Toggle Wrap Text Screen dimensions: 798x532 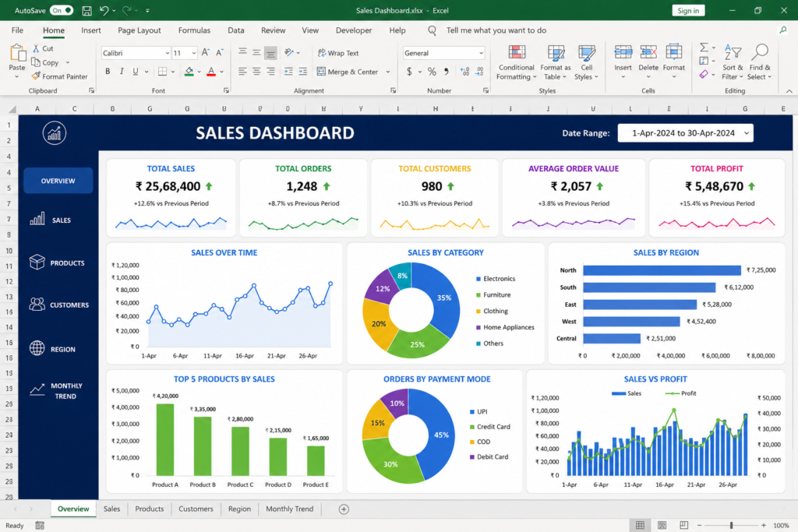(338, 53)
